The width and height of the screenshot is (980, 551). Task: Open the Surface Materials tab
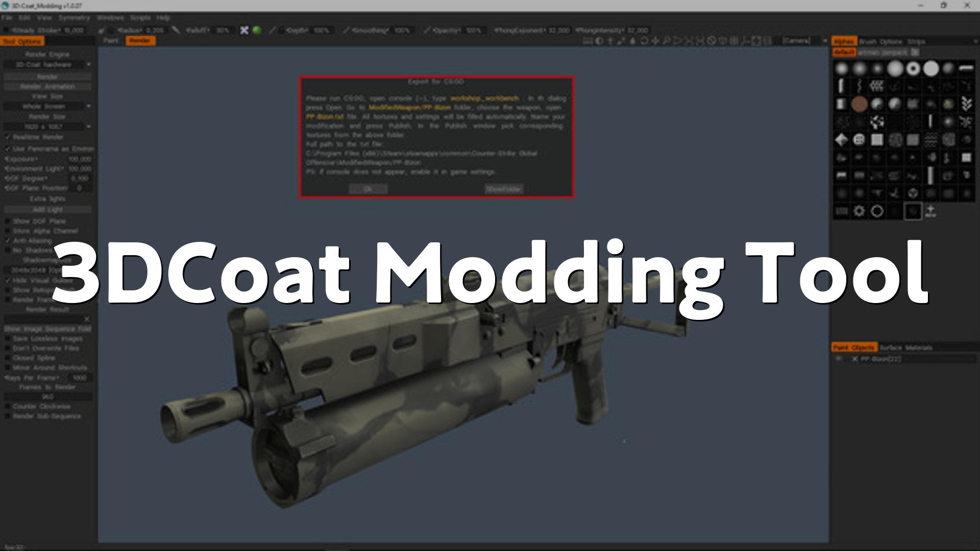pyautogui.click(x=906, y=347)
